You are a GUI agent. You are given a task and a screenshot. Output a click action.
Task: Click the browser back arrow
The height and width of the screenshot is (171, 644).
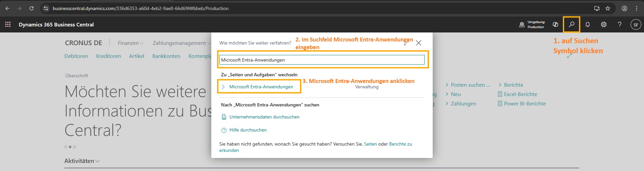click(x=7, y=8)
